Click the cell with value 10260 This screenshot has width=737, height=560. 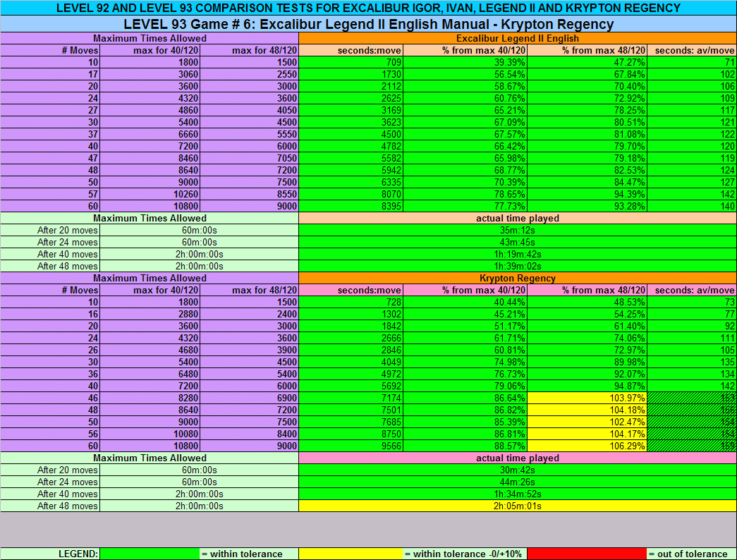point(150,194)
